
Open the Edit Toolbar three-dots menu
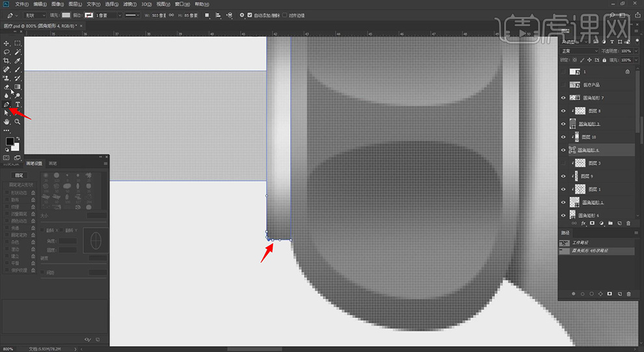[6, 131]
